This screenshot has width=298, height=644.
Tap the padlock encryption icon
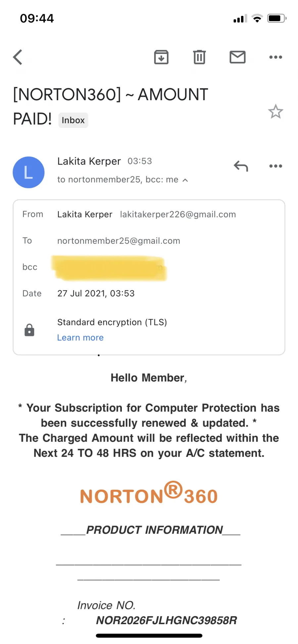[29, 330]
